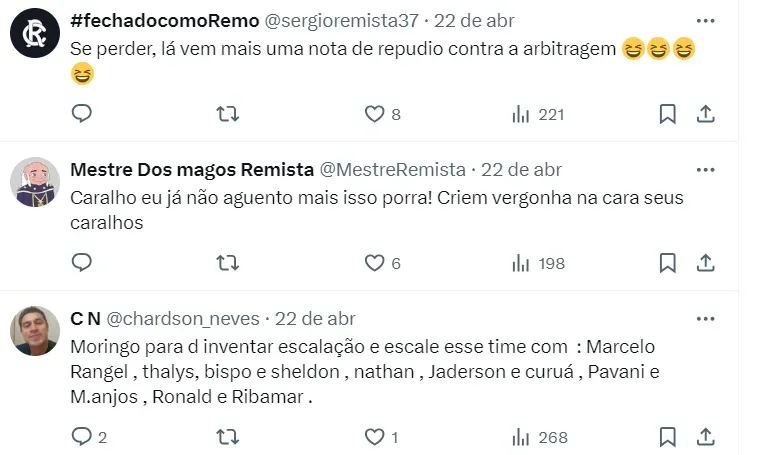This screenshot has height=455, width=760.
Task: Open replies on C N's tweet
Action: click(82, 437)
